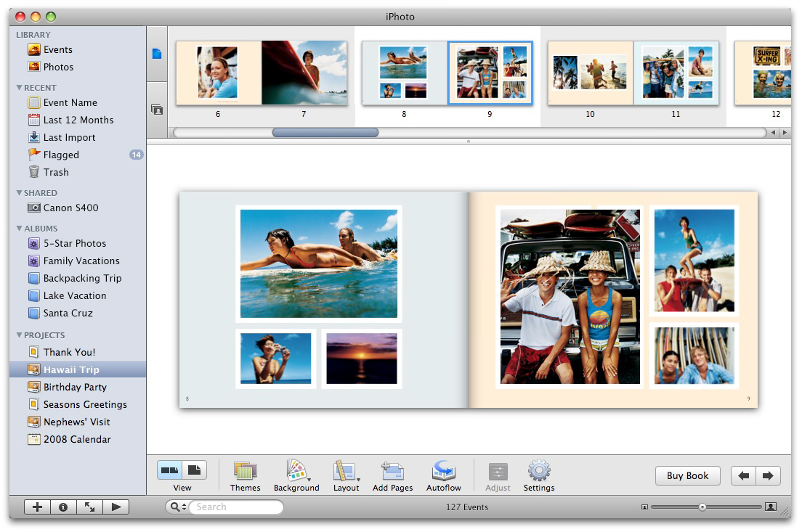802x532 pixels.
Task: Show photos view in the strip
Action: click(x=157, y=110)
